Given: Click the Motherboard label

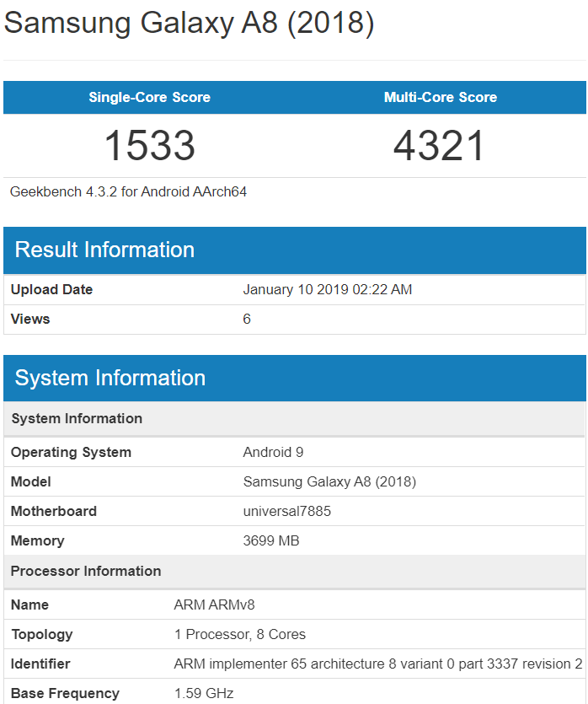Looking at the screenshot, I should pyautogui.click(x=53, y=512).
